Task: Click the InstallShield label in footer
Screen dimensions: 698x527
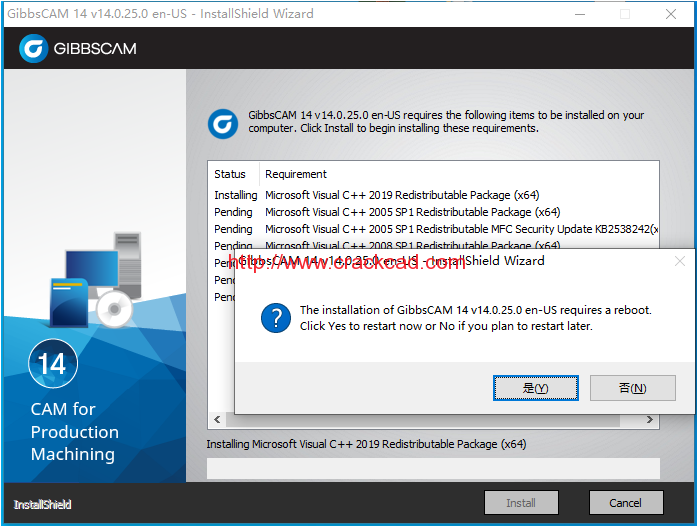Action: click(42, 504)
